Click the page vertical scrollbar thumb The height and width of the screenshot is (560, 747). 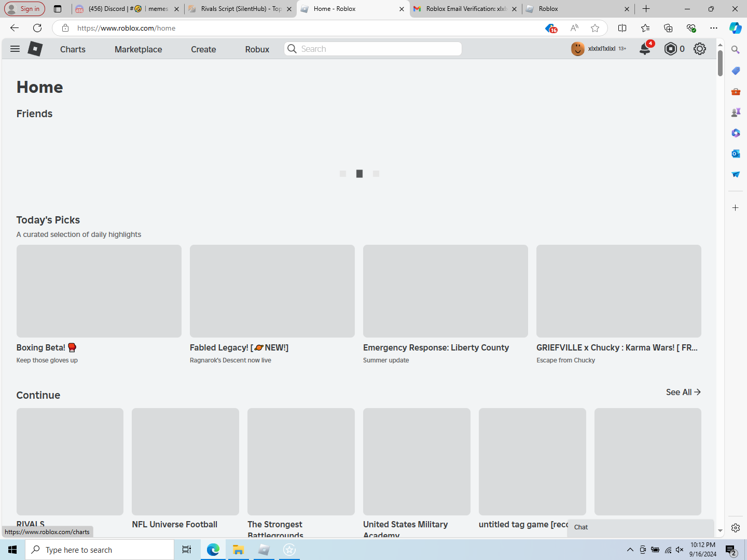[x=720, y=63]
